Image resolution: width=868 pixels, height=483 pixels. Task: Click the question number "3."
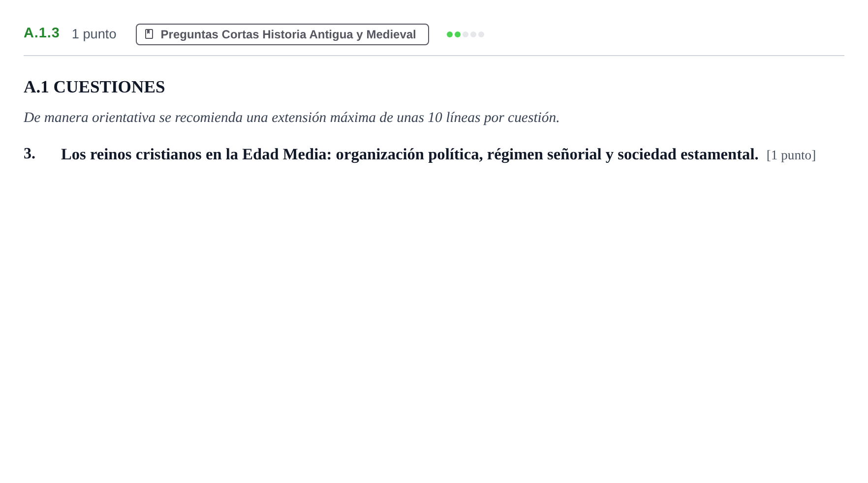pyautogui.click(x=30, y=153)
